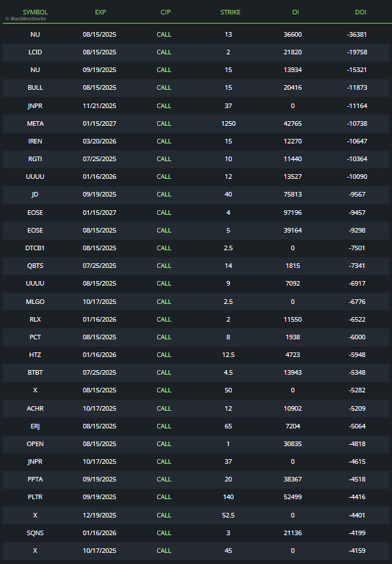Sort by the DOI column header
The height and width of the screenshot is (564, 392).
361,12
